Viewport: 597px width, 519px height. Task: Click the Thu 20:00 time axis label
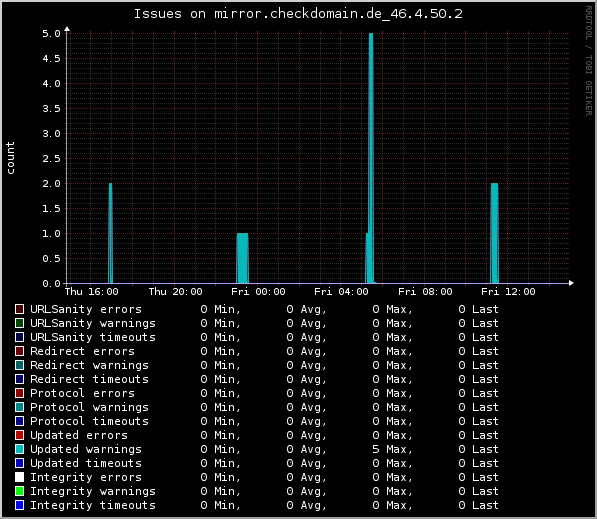coord(176,292)
